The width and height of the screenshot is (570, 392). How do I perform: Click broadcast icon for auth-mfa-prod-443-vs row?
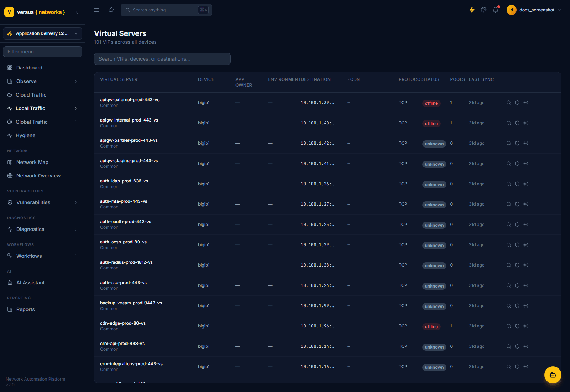[x=526, y=204]
